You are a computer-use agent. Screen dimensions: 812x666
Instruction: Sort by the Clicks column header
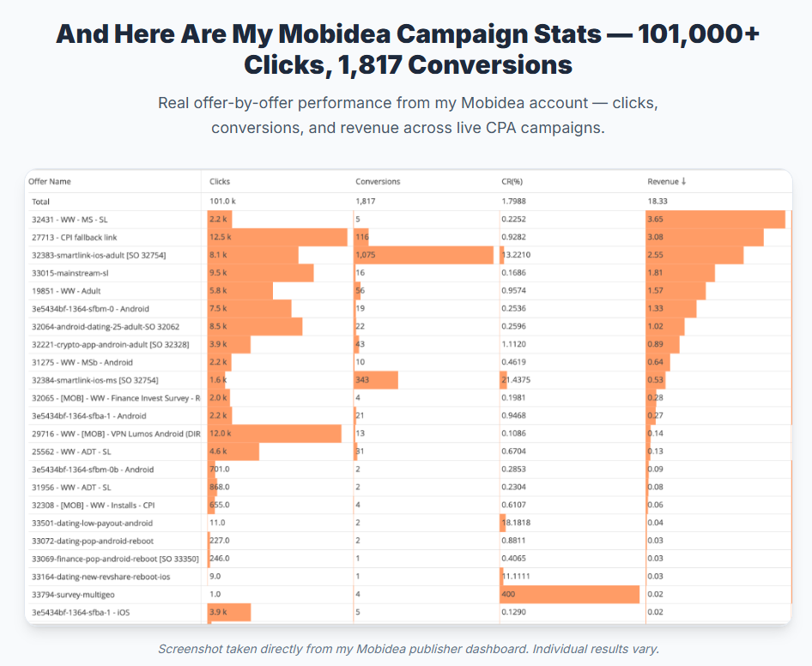click(220, 181)
